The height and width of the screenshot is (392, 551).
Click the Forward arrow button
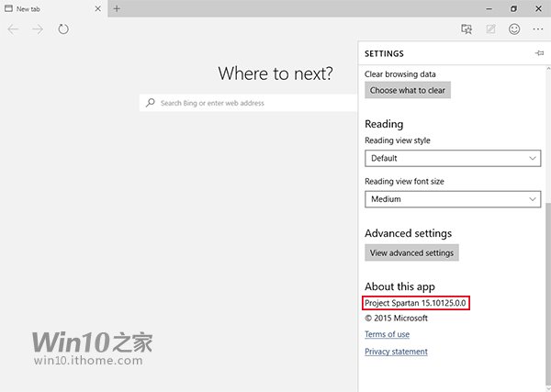click(x=38, y=29)
